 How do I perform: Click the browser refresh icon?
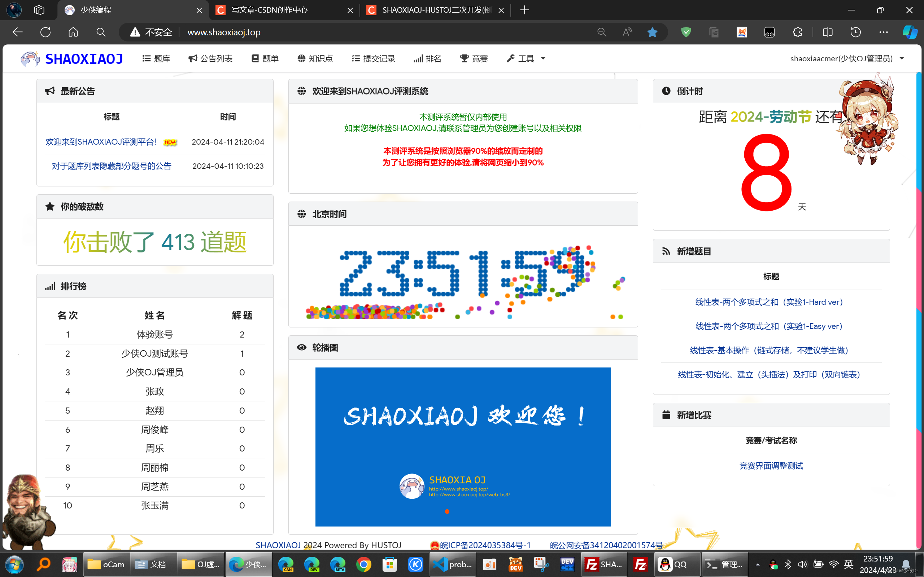coord(45,32)
